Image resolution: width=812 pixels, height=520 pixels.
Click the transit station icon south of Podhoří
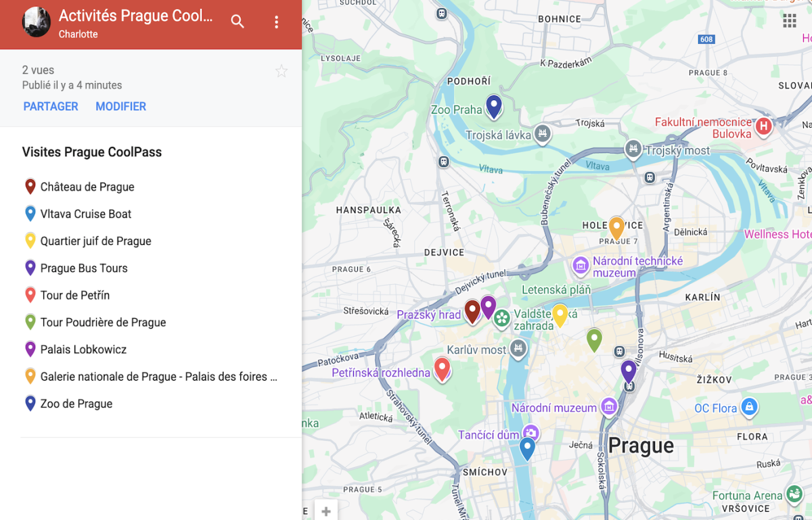point(443,162)
